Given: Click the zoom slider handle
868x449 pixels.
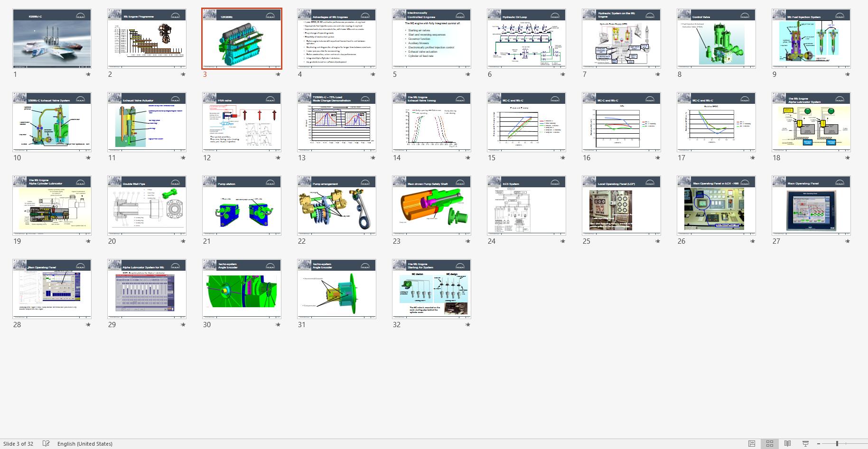Looking at the screenshot, I should point(837,443).
